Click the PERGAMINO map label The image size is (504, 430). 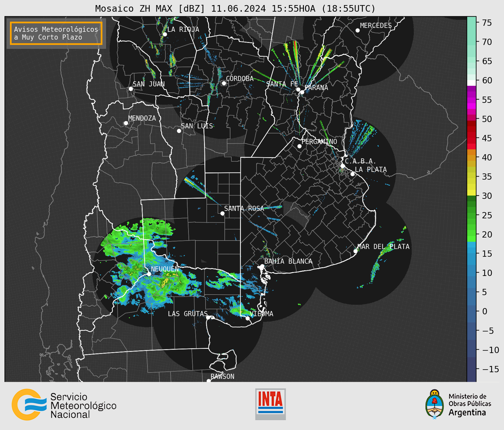[319, 141]
